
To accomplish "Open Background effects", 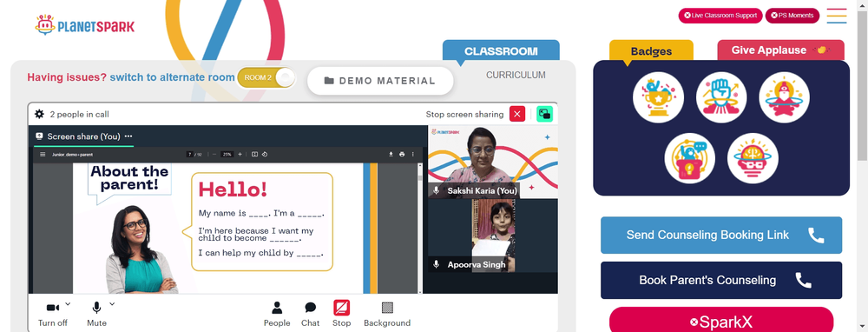I will click(387, 314).
